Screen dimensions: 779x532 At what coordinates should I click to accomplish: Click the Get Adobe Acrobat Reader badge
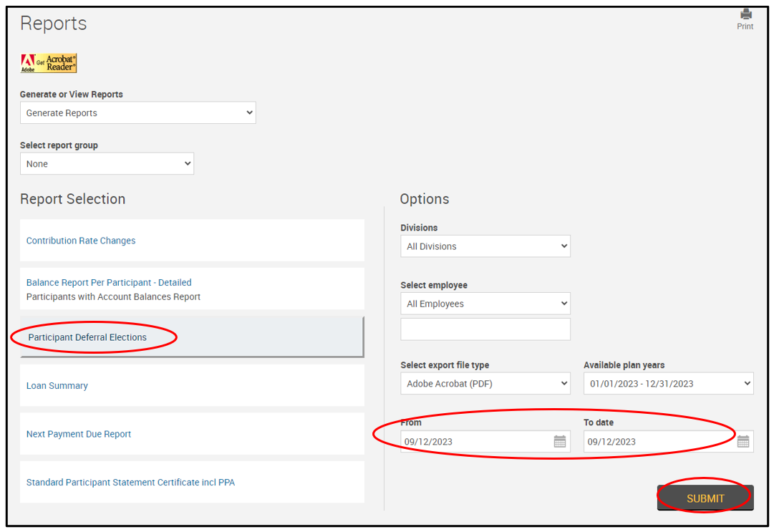click(x=49, y=64)
